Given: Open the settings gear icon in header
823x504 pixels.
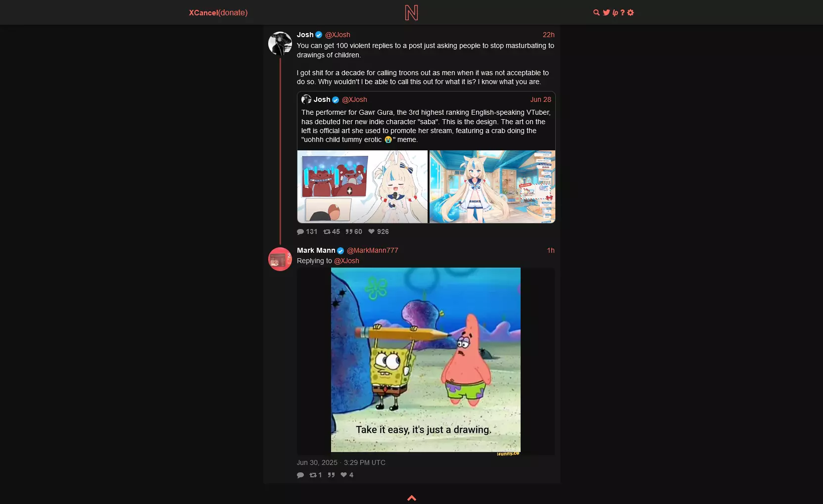Looking at the screenshot, I should tap(630, 12).
